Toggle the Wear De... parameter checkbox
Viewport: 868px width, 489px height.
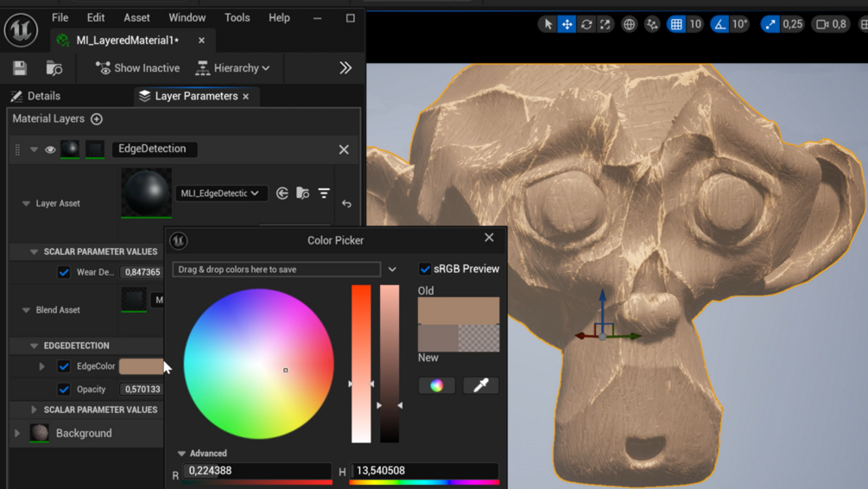point(64,272)
